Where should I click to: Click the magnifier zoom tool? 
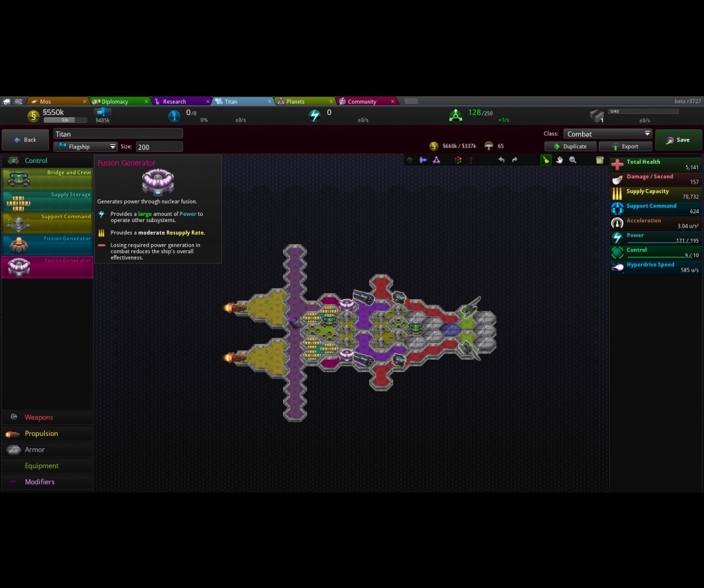pyautogui.click(x=573, y=160)
